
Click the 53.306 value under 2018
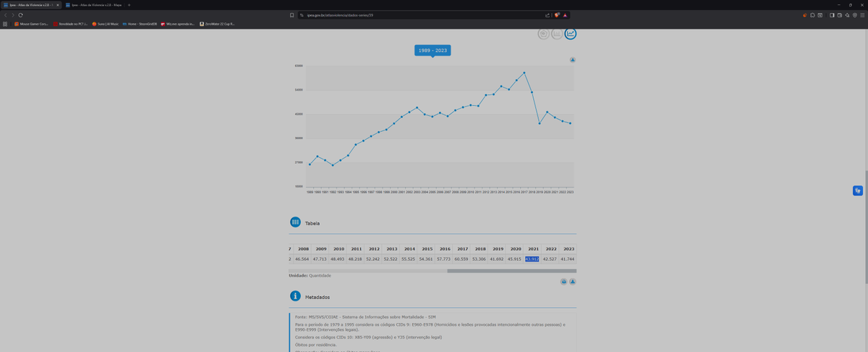(479, 259)
